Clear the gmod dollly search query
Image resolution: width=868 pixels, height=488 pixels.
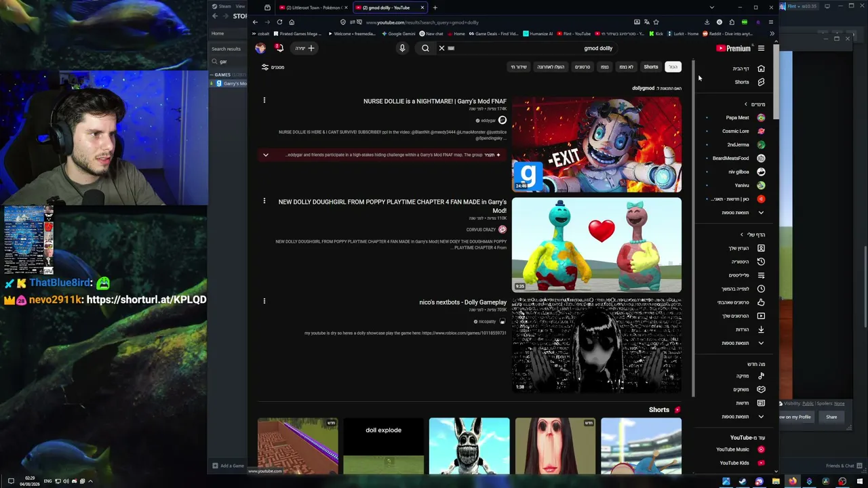[441, 48]
